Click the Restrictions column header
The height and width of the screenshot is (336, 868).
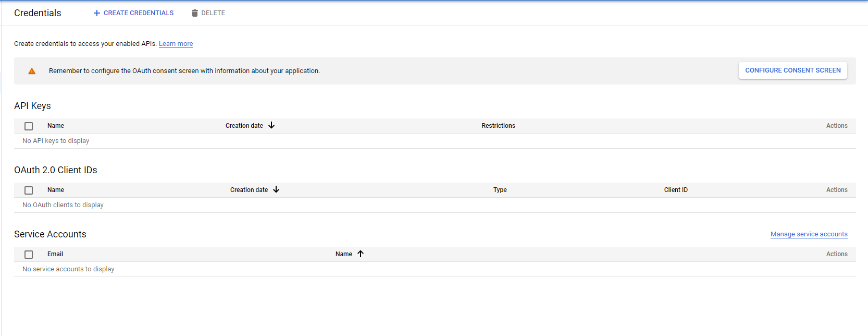click(498, 126)
